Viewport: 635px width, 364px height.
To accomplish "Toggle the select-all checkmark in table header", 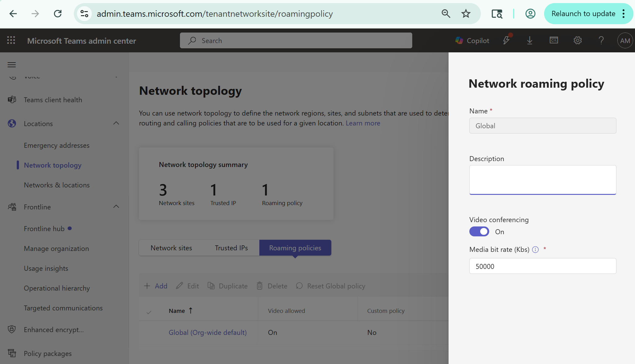I will (149, 312).
